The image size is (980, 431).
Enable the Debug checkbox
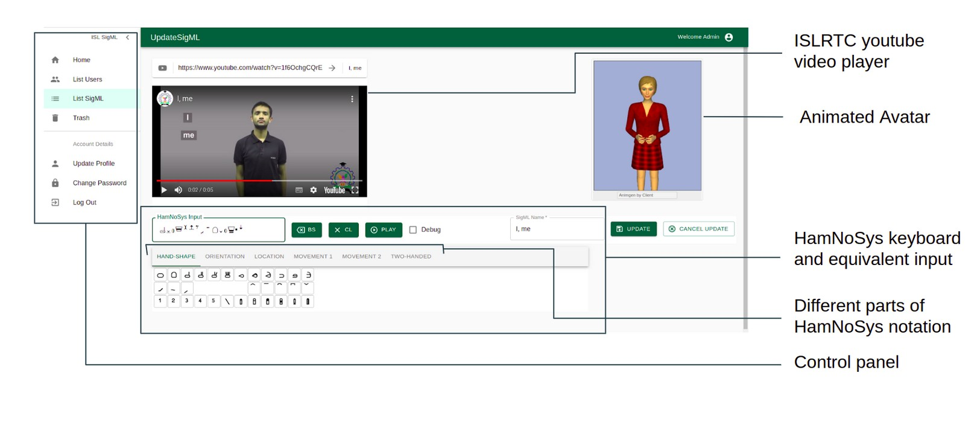413,230
